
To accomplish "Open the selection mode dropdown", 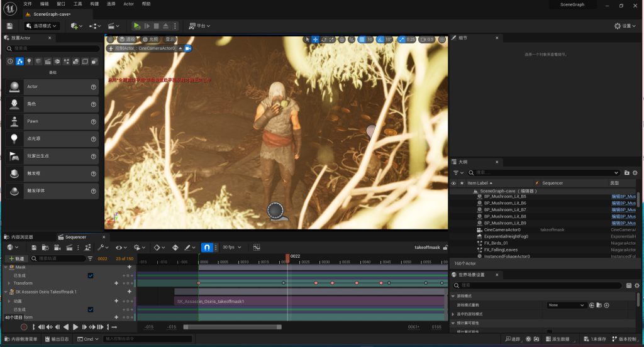I will 42,26.
